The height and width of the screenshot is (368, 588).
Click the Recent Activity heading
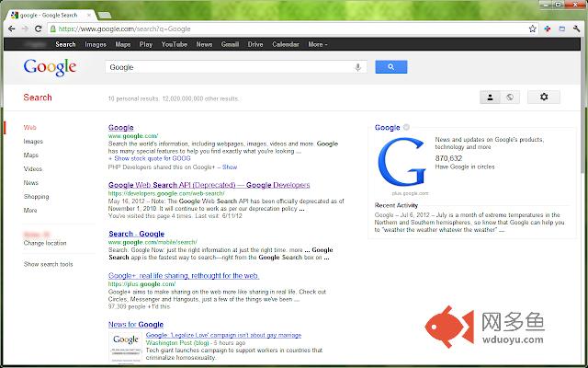[396, 205]
